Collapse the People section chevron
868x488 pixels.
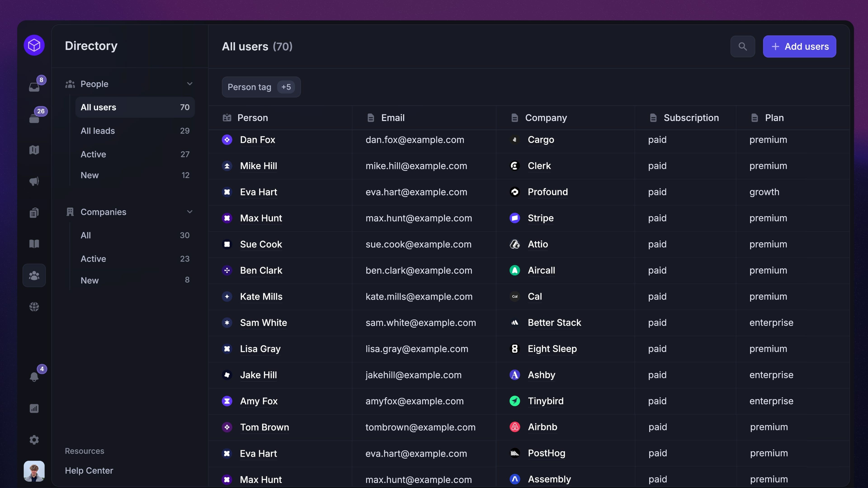(x=189, y=84)
